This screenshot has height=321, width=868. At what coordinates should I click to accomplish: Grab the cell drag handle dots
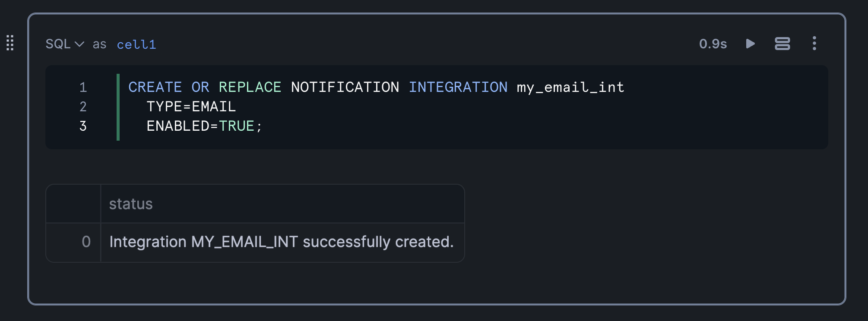pyautogui.click(x=10, y=43)
